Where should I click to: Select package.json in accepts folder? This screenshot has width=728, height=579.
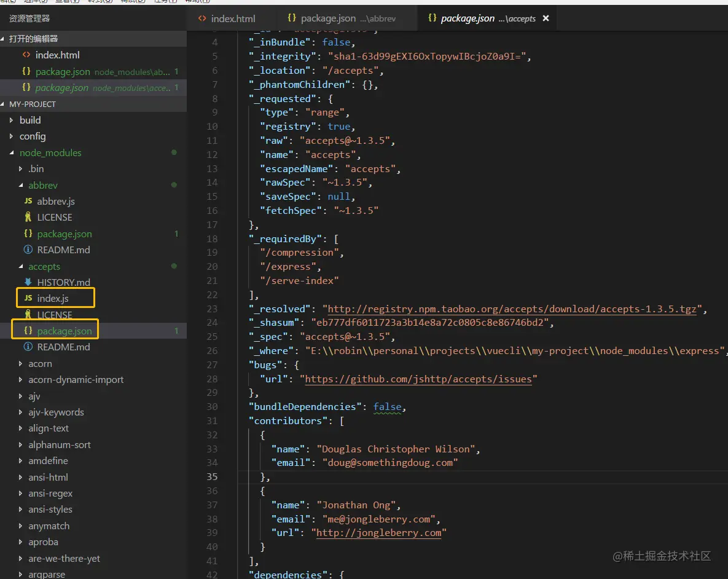[93, 331]
